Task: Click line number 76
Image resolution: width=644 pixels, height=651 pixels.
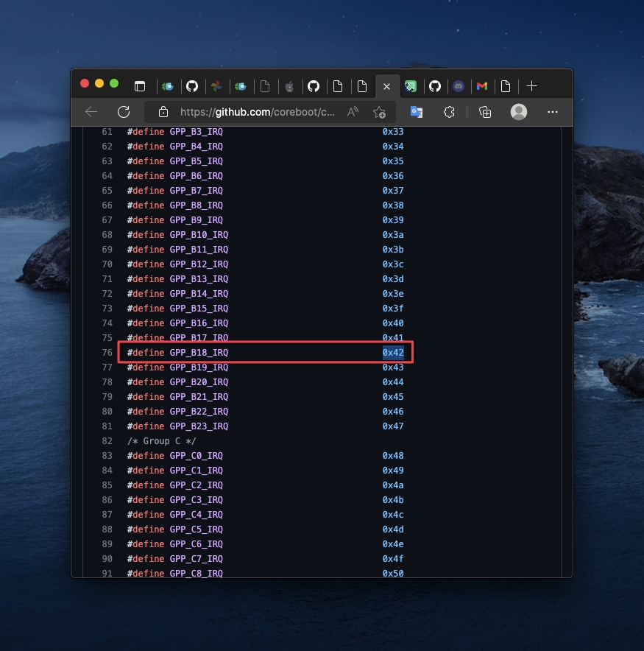Action: pos(107,353)
